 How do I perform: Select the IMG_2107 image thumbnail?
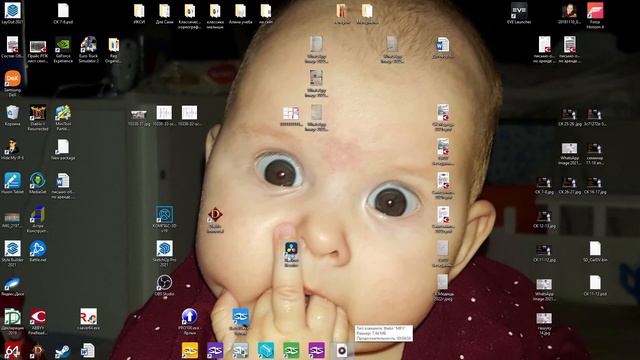(x=12, y=216)
